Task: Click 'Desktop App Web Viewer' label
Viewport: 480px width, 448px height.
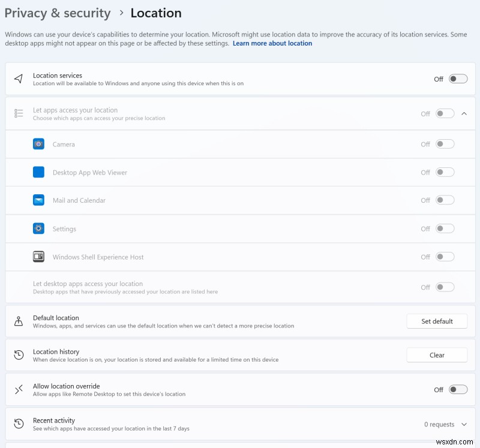Action: pyautogui.click(x=90, y=172)
